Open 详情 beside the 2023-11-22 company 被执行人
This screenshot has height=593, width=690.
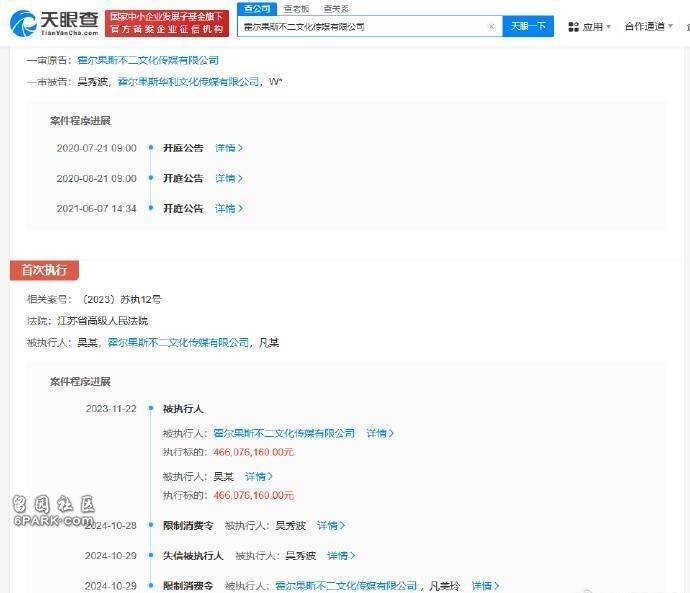[x=380, y=433]
